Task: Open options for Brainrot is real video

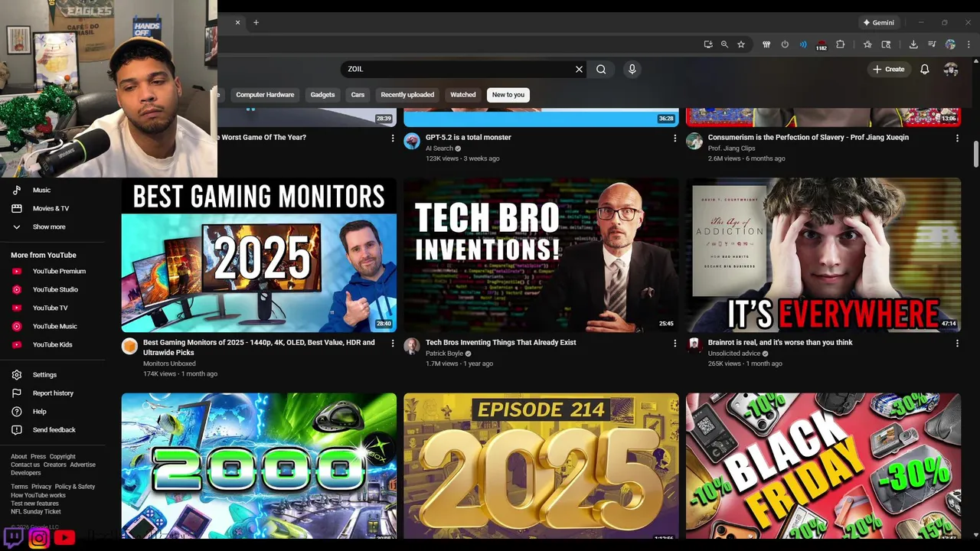Action: (957, 344)
